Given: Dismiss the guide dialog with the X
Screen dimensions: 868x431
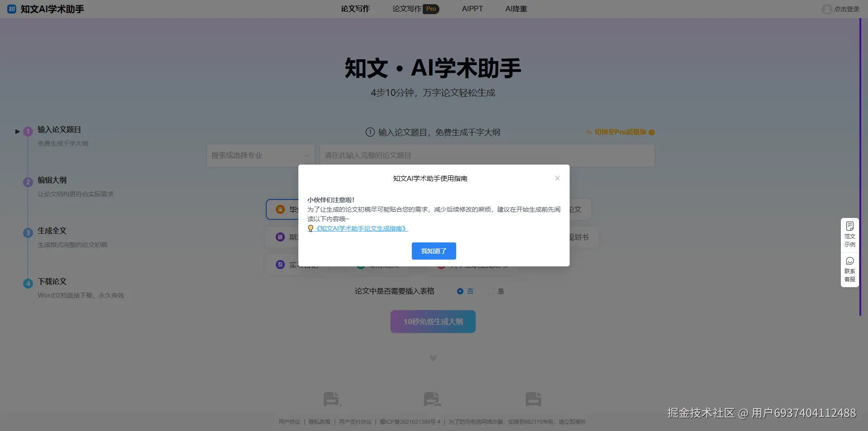Looking at the screenshot, I should pos(557,178).
